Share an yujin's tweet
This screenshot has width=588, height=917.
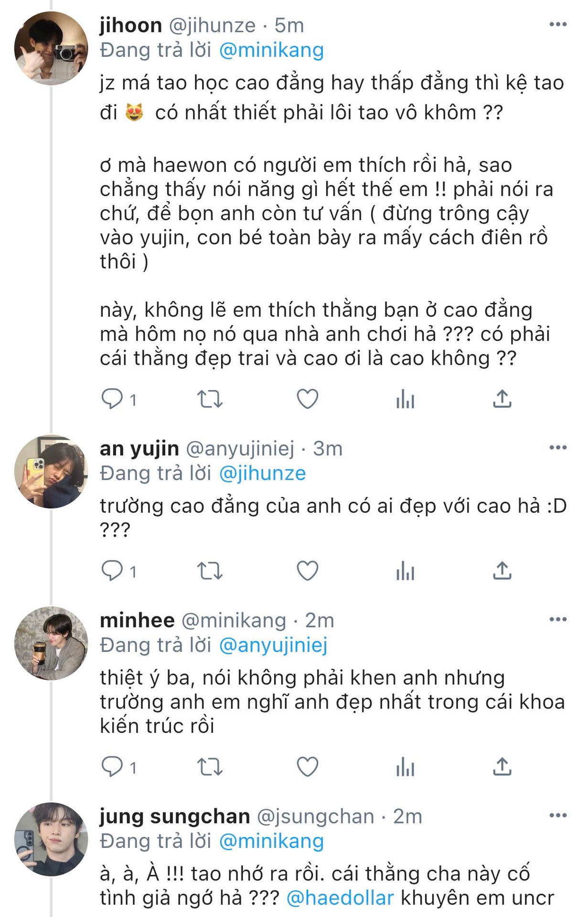(x=502, y=570)
